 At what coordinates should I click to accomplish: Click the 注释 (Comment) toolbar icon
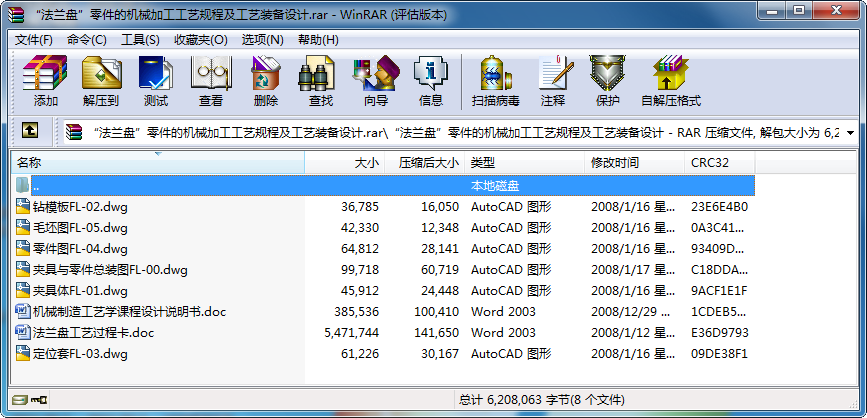tap(555, 73)
